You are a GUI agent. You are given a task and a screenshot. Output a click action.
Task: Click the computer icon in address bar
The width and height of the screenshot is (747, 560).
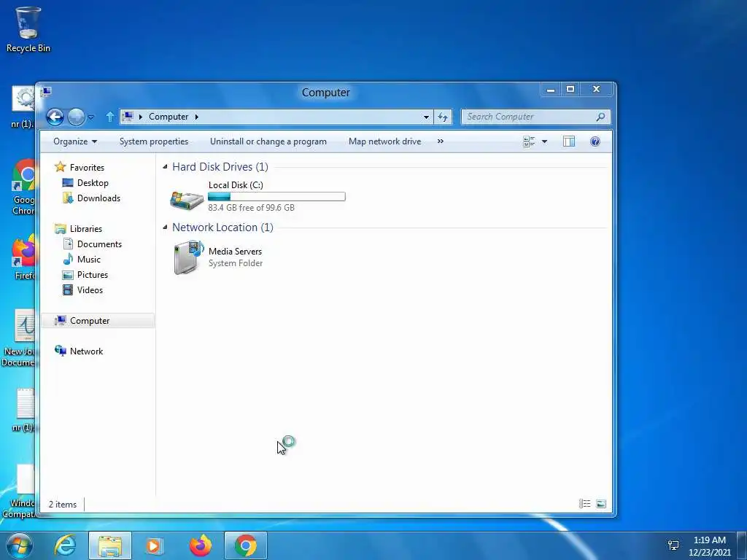pos(127,116)
